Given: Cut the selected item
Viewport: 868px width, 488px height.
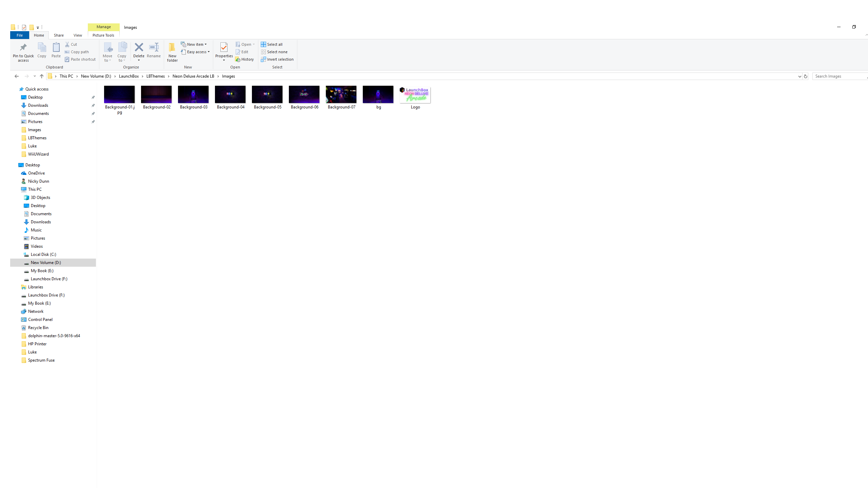Looking at the screenshot, I should tap(71, 44).
